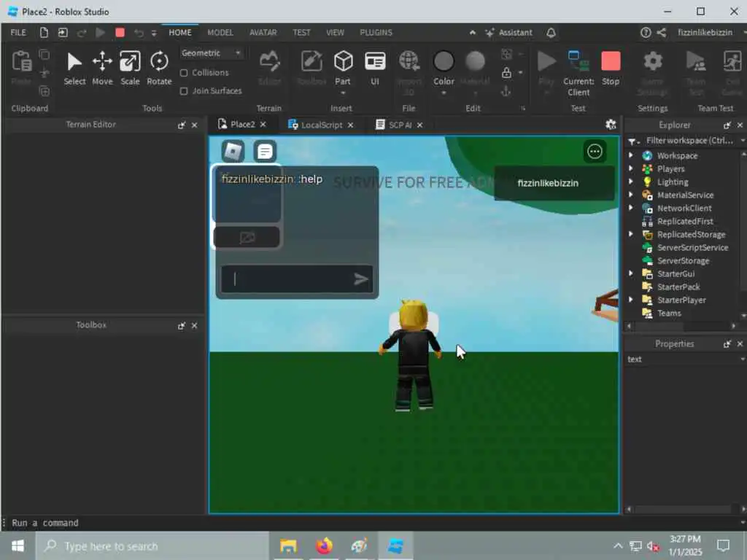This screenshot has height=560, width=747.
Task: Switch to the VIEW ribbon tab
Action: pyautogui.click(x=335, y=32)
